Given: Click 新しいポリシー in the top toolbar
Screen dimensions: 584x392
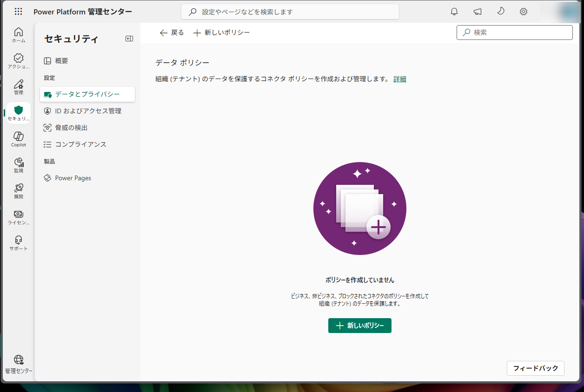Looking at the screenshot, I should pos(222,33).
